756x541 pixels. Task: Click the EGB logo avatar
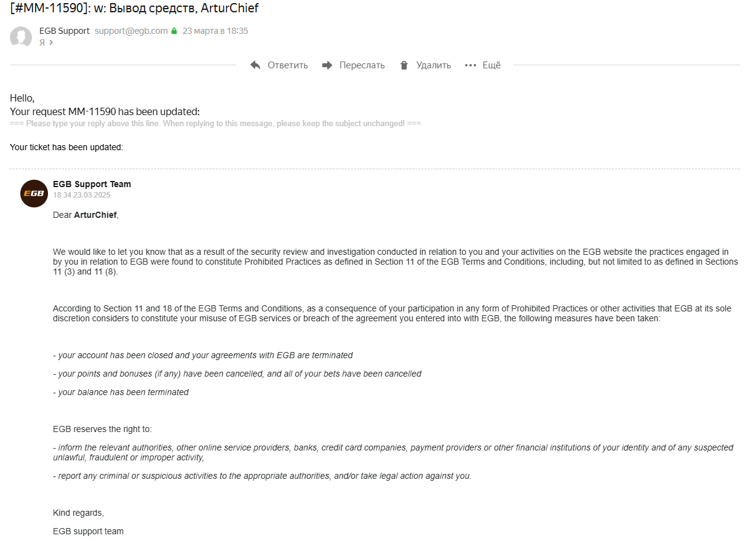(x=34, y=193)
